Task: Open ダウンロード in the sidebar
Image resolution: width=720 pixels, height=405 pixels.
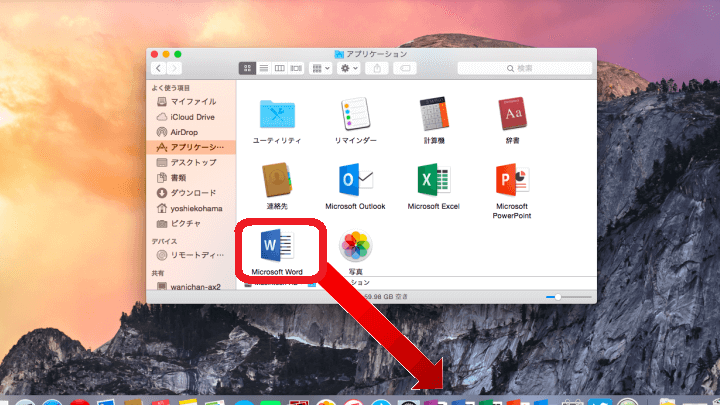Action: tap(191, 193)
